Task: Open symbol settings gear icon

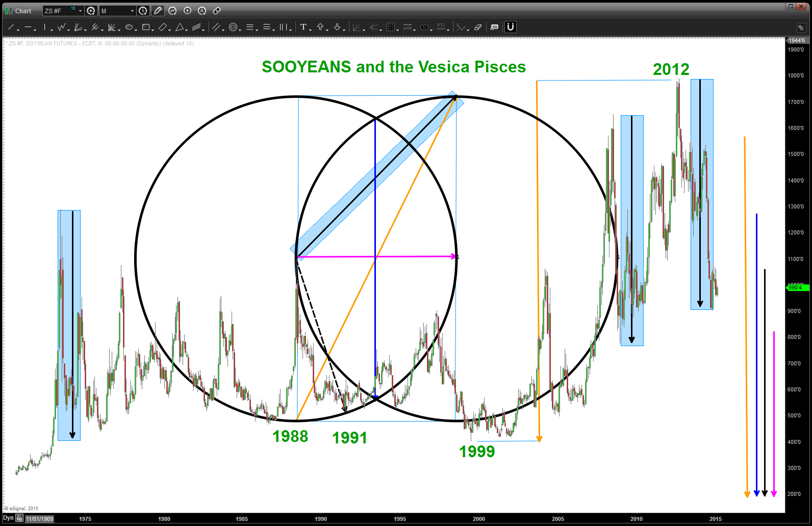Action: 91,11
